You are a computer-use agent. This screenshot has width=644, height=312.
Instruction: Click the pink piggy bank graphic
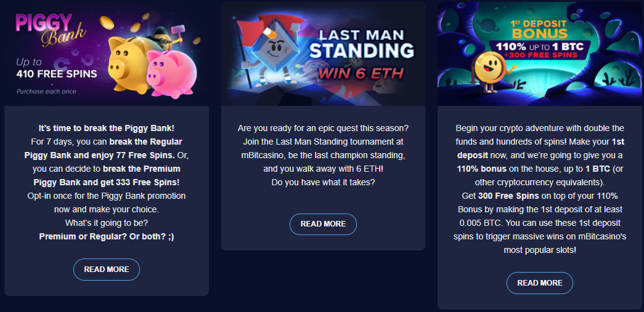pyautogui.click(x=171, y=74)
